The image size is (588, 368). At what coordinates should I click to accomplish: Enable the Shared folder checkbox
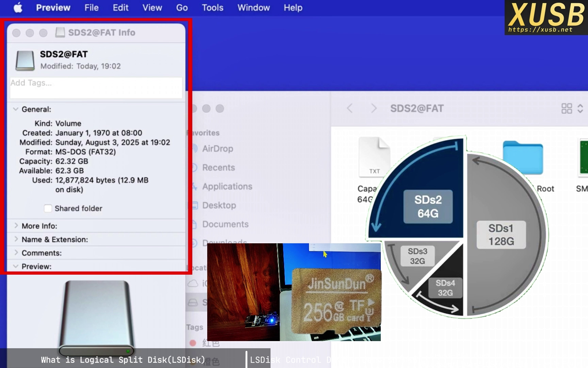tap(48, 208)
